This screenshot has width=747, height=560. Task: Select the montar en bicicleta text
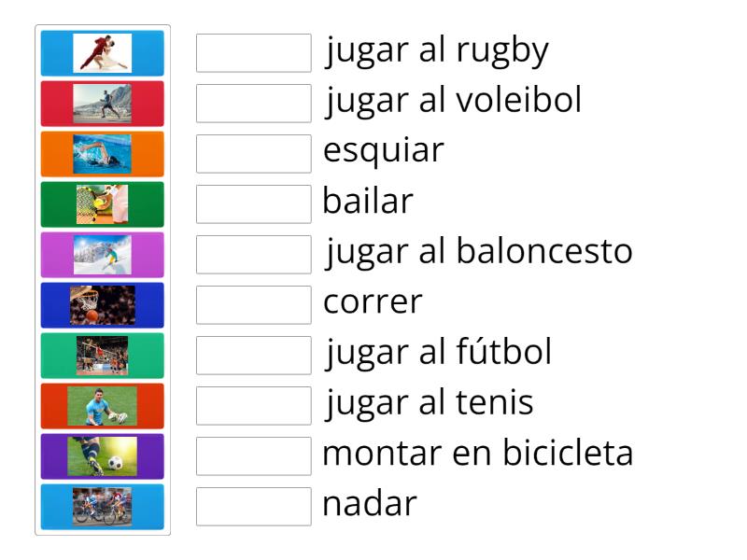pos(476,453)
